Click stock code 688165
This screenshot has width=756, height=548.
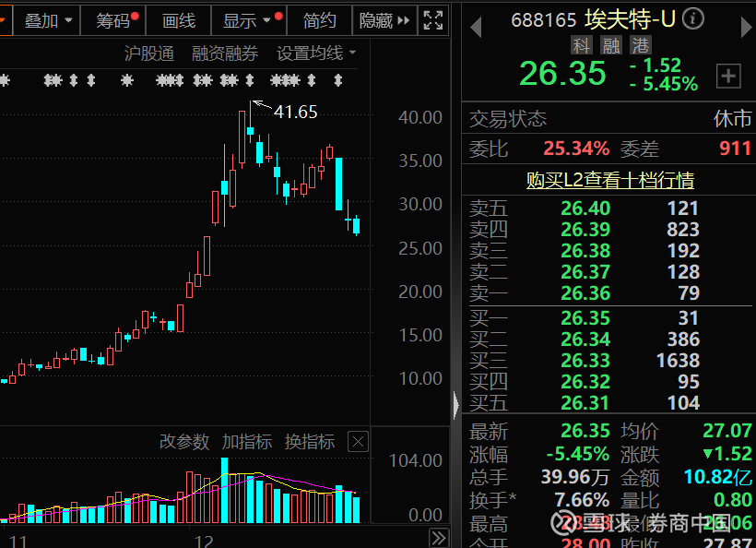click(543, 20)
